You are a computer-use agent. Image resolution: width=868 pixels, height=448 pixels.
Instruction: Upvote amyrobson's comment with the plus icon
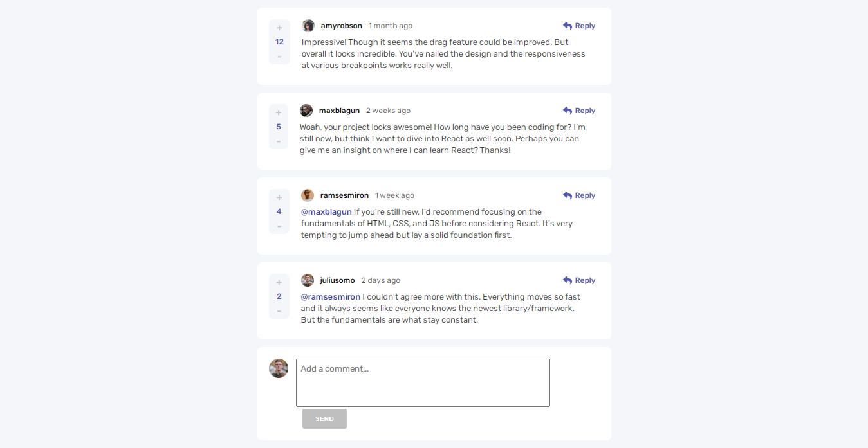(x=279, y=27)
